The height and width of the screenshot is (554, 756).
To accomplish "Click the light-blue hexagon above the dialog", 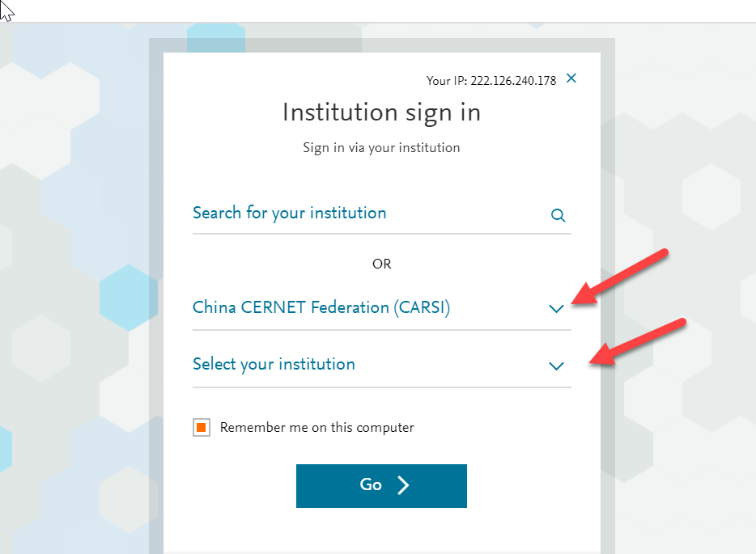I will (x=216, y=37).
